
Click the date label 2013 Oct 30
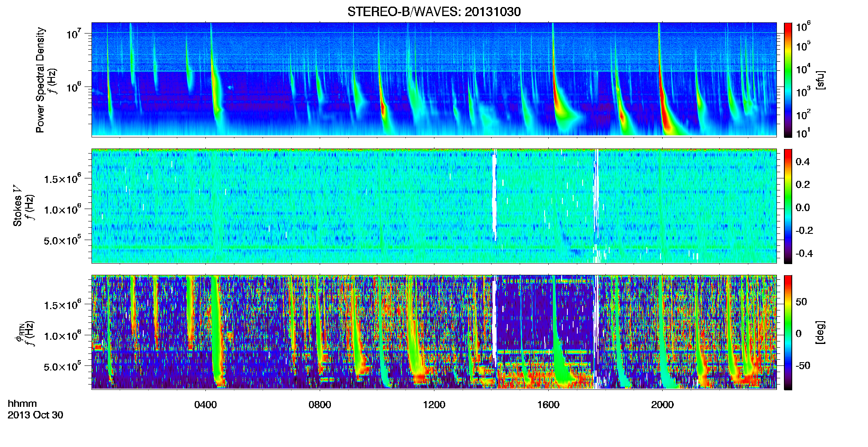[35, 415]
